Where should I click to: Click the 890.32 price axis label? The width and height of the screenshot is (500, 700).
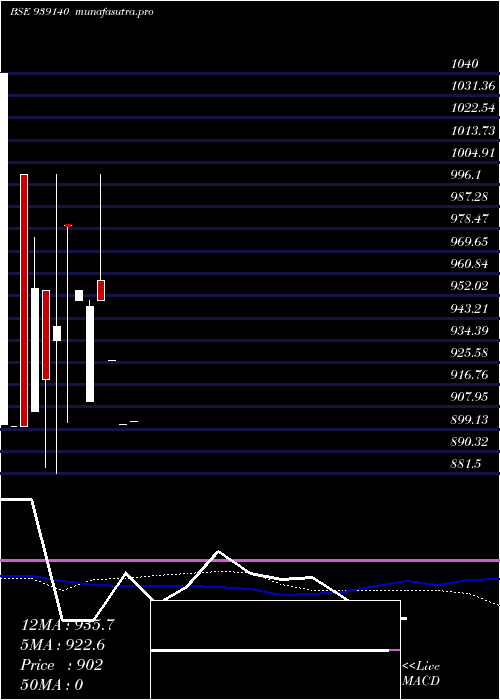[469, 442]
